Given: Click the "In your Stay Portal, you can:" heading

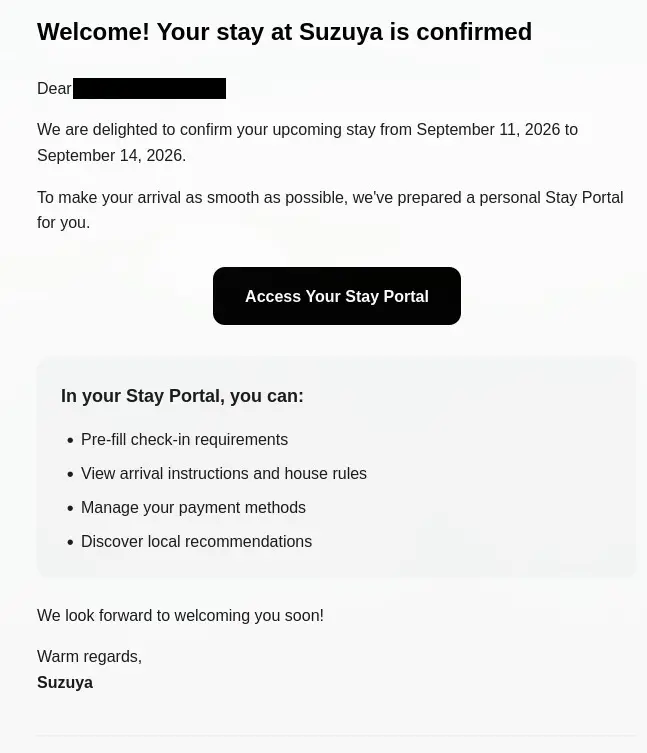Looking at the screenshot, I should point(182,396).
